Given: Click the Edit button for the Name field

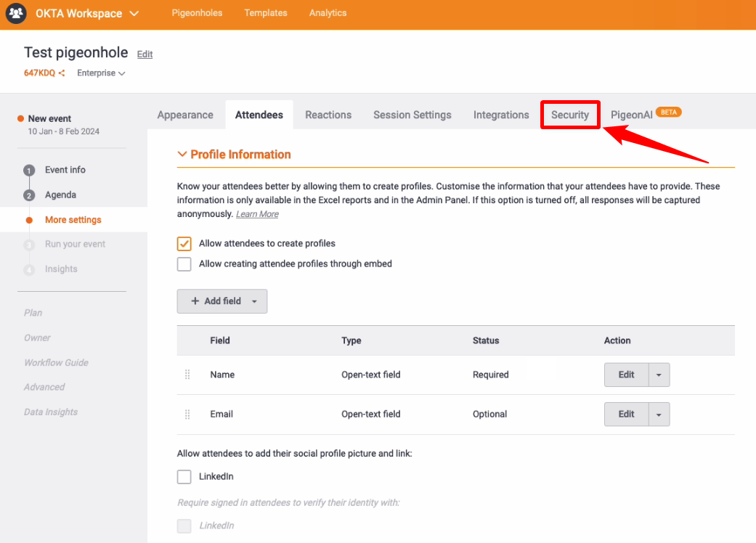Looking at the screenshot, I should pos(625,375).
